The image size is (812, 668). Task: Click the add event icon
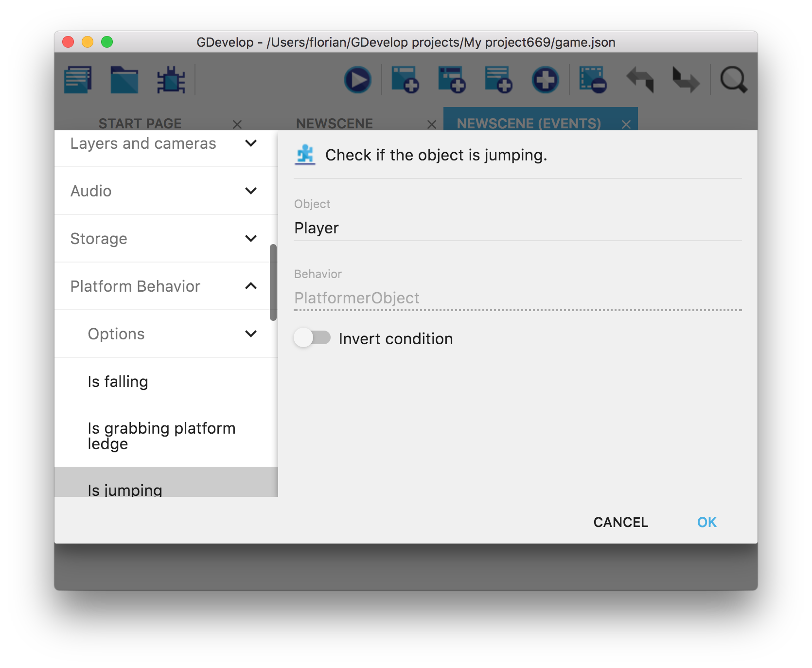(x=405, y=80)
